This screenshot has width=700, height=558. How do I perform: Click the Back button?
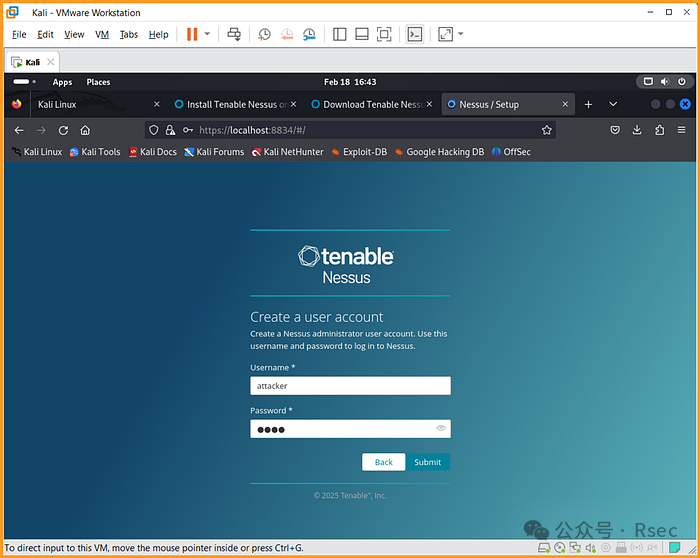click(383, 462)
